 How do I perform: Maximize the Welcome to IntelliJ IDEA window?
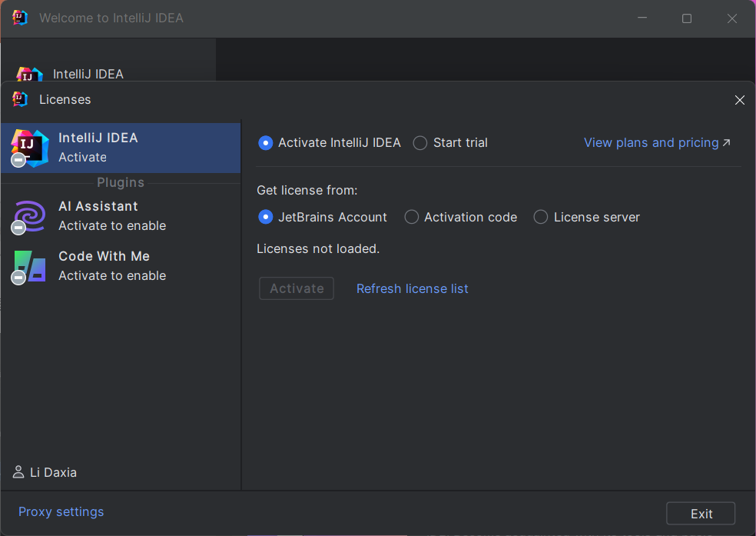point(687,18)
